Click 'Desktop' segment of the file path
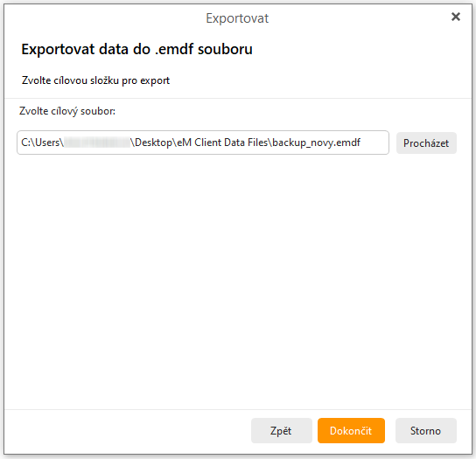 point(154,143)
